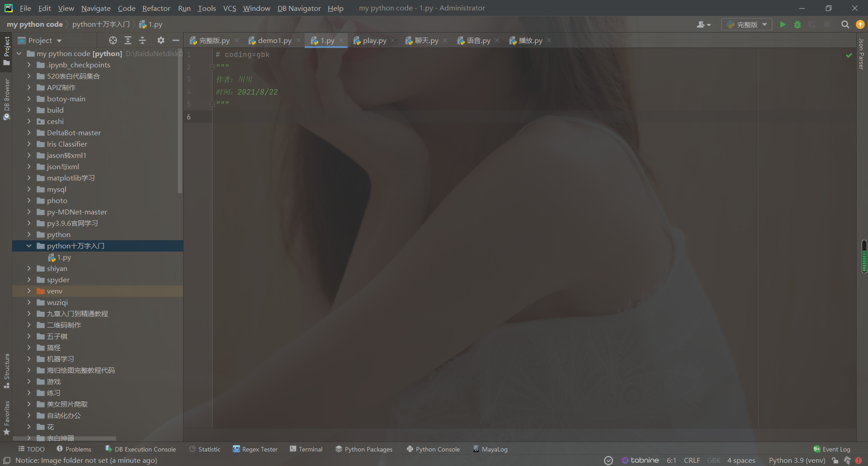Viewport: 868px width, 466px height.
Task: Expand the wuziqi folder
Action: point(29,302)
